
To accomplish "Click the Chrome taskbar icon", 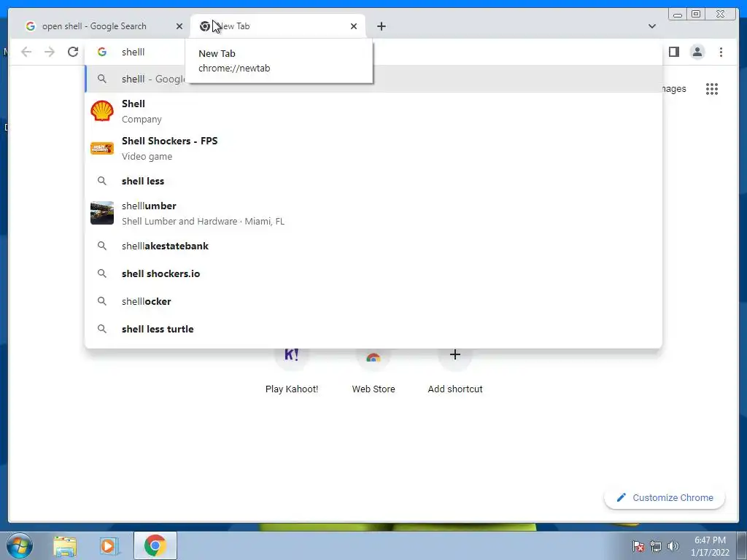I will click(155, 546).
